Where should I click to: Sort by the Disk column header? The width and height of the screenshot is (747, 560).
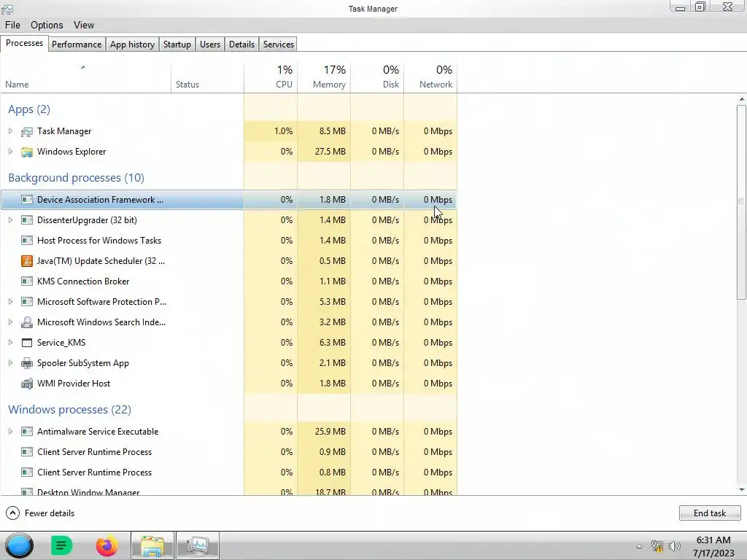377,77
